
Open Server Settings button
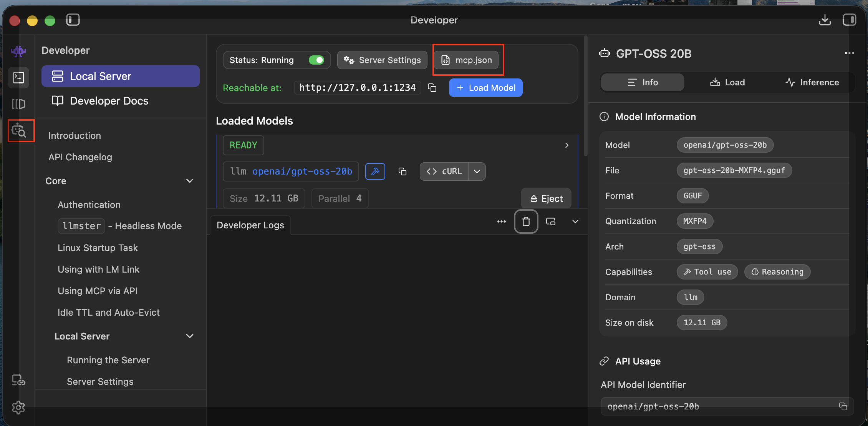point(382,60)
